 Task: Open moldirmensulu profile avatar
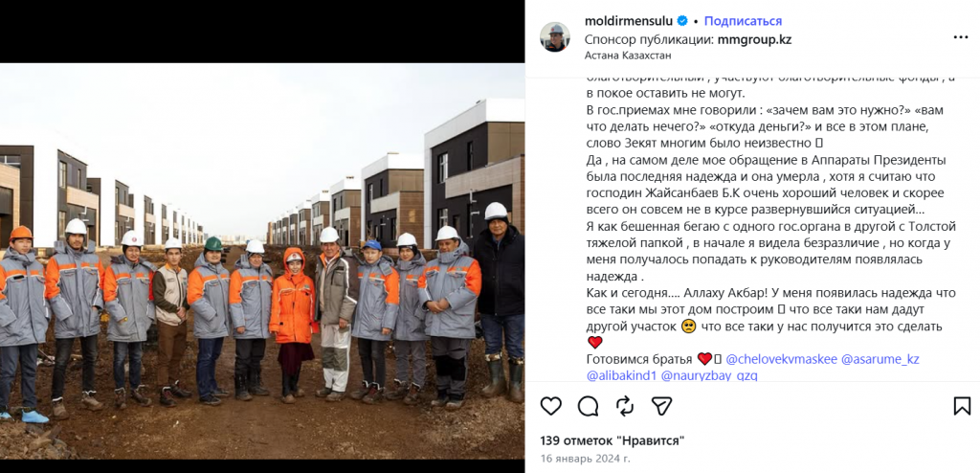click(555, 37)
